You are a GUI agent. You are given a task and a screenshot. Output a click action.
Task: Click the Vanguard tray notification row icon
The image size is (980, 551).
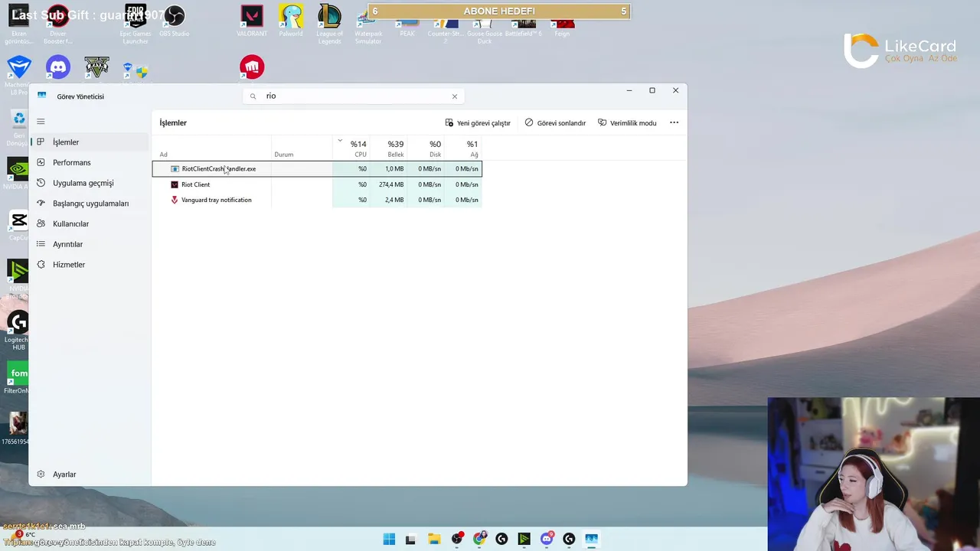click(x=175, y=200)
